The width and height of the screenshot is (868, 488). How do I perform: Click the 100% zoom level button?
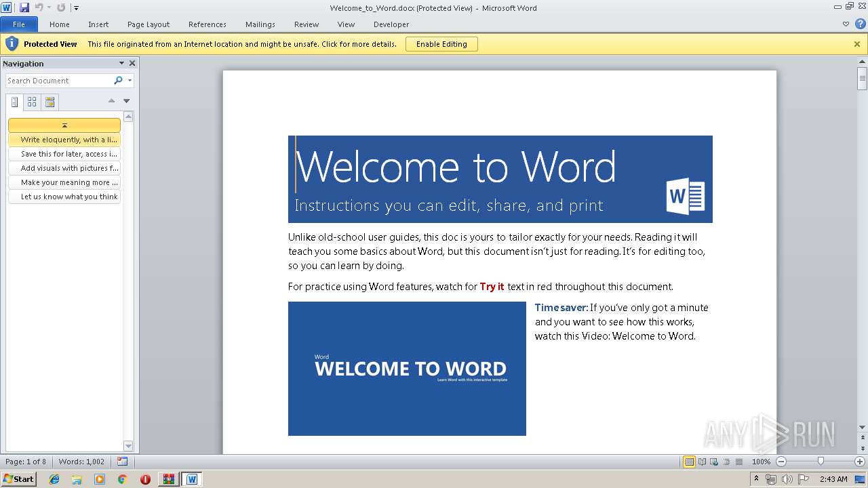pos(761,462)
